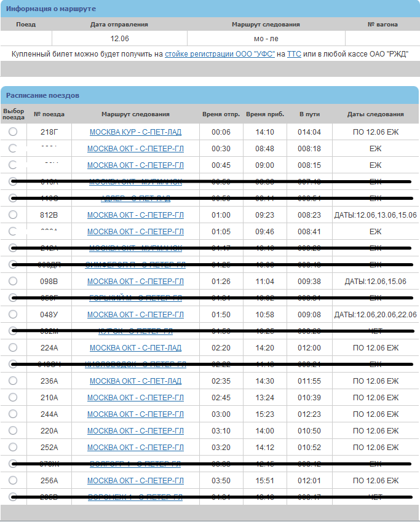Open route link for train 224А
The image size is (420, 522).
pos(135,348)
